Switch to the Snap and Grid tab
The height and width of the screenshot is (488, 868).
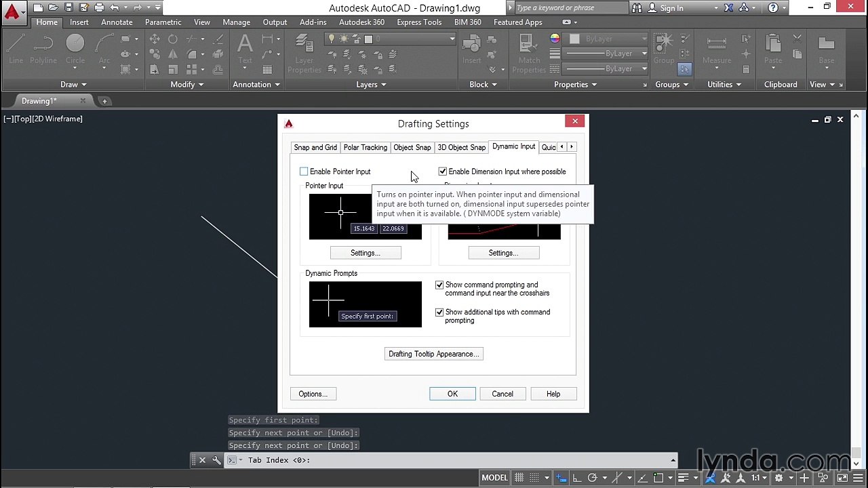(x=315, y=147)
